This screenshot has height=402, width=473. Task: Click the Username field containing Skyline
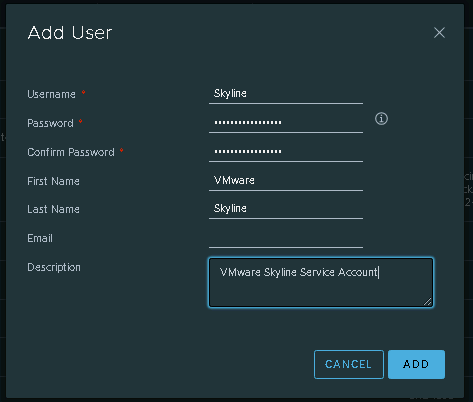tap(286, 94)
